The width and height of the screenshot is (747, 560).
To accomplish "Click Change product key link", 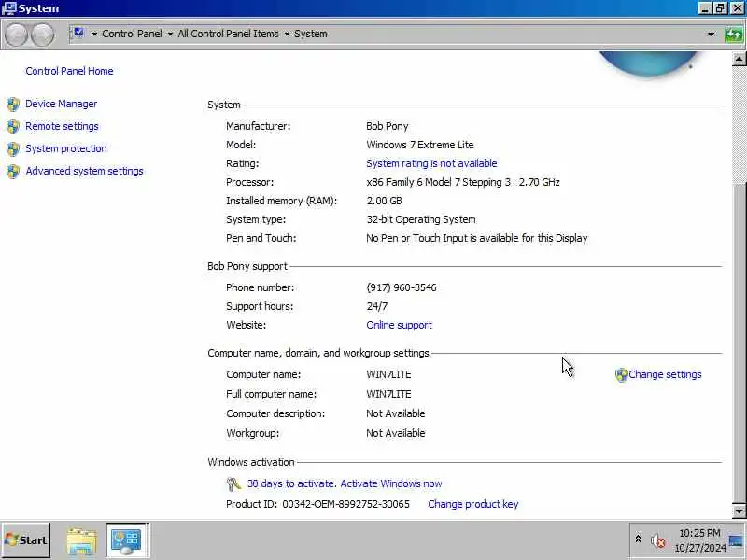I will pyautogui.click(x=473, y=504).
